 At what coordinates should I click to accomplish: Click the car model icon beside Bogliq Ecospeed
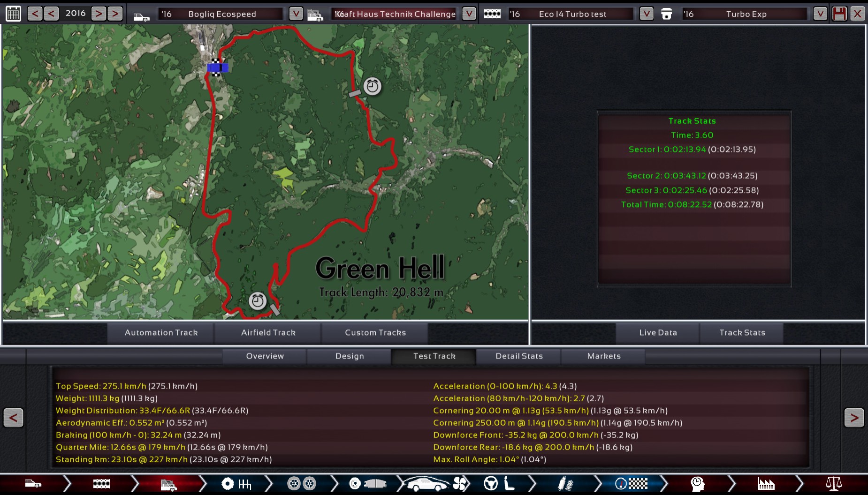141,17
